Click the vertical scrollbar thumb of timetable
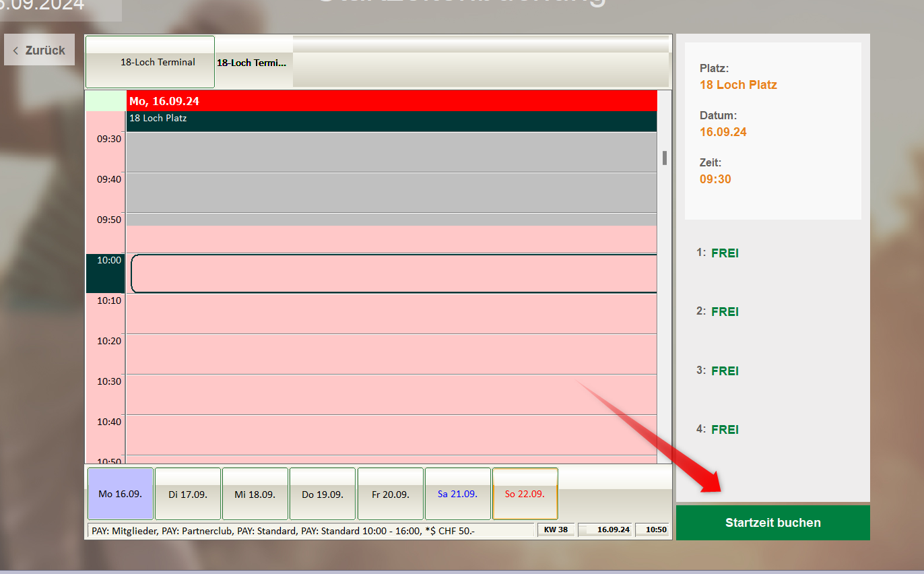 (x=664, y=158)
